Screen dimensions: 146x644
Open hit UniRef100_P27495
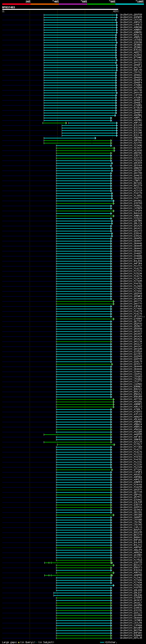pyautogui.click(x=131, y=281)
